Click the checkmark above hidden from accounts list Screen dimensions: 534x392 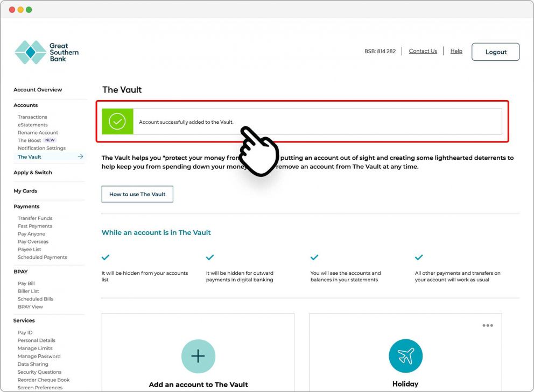tap(106, 257)
